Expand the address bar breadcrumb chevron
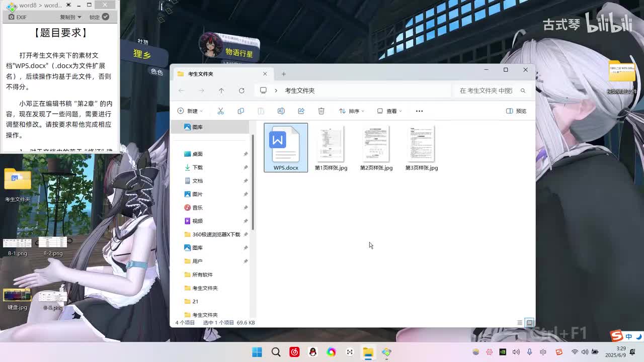 276,90
